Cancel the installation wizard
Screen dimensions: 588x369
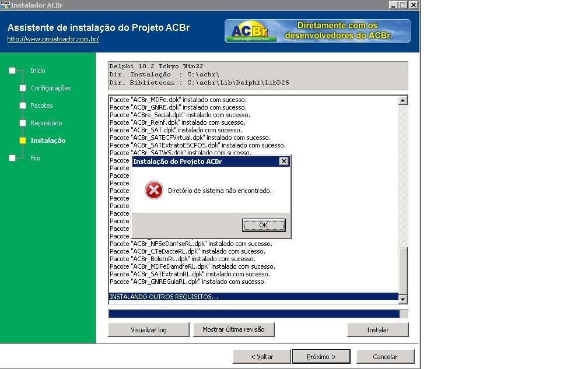pyautogui.click(x=385, y=357)
